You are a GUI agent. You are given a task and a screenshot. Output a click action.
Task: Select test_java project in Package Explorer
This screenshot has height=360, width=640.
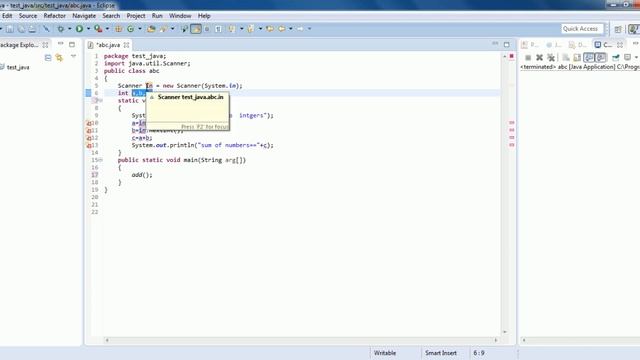tap(18, 67)
